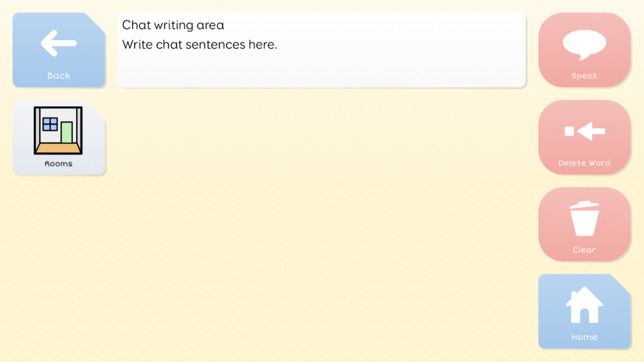
Task: Click the blue window in Rooms picture
Action: 50,124
